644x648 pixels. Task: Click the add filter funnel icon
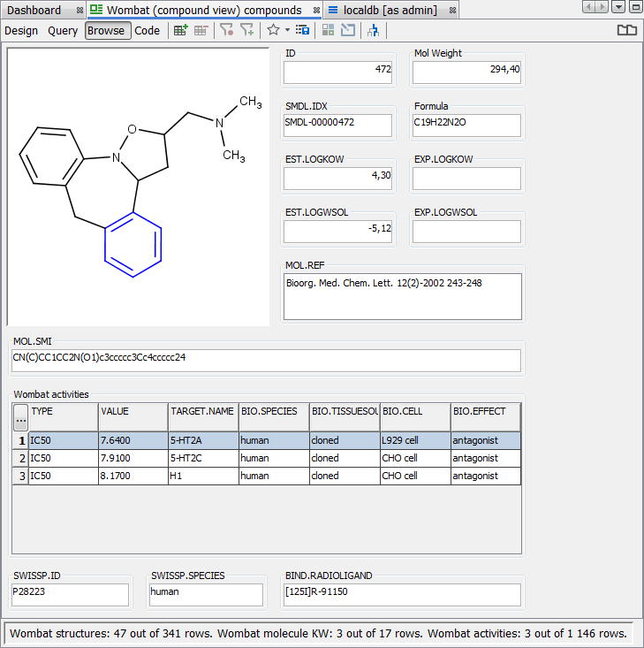(x=247, y=30)
